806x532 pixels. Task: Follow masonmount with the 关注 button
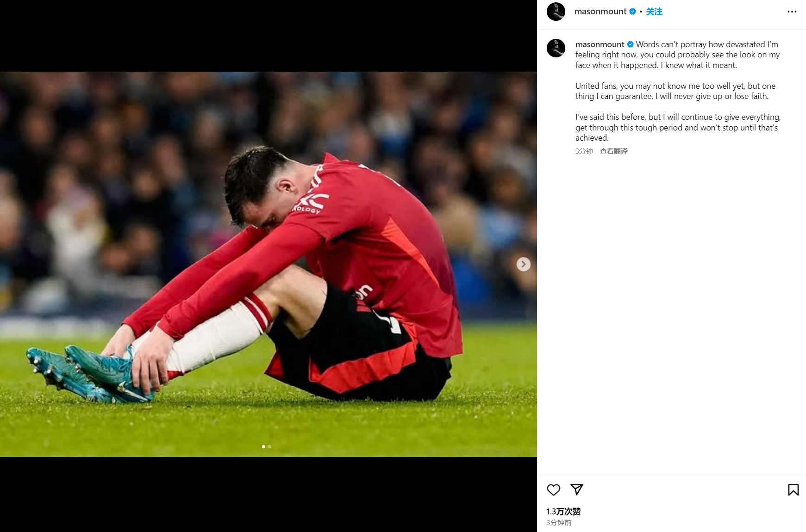tap(654, 12)
